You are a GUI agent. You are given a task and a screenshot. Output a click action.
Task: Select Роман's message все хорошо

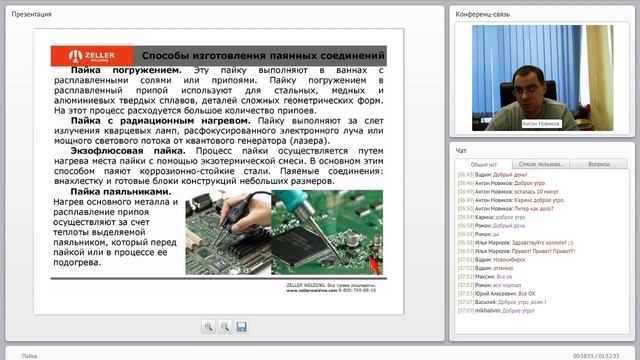point(489,285)
